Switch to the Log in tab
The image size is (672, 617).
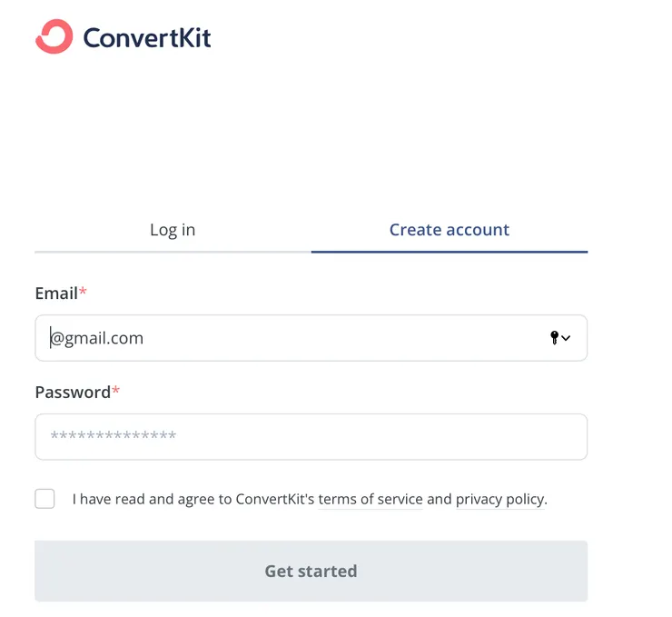click(x=173, y=230)
